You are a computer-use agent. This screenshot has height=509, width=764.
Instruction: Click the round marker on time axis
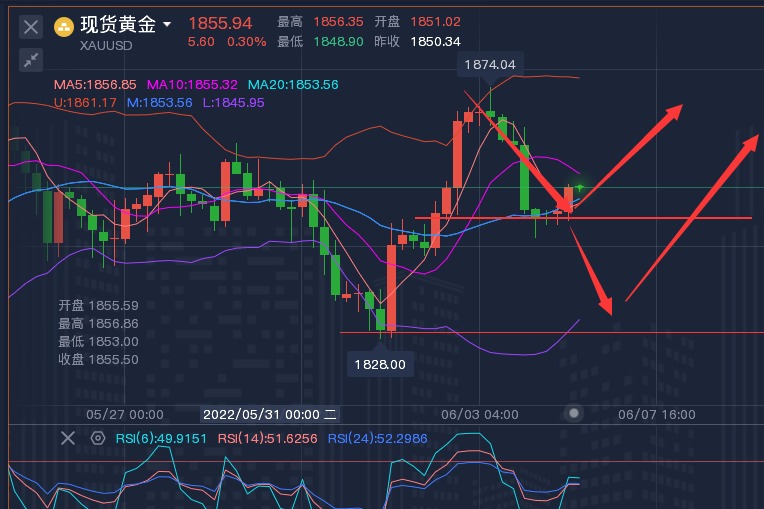[573, 413]
